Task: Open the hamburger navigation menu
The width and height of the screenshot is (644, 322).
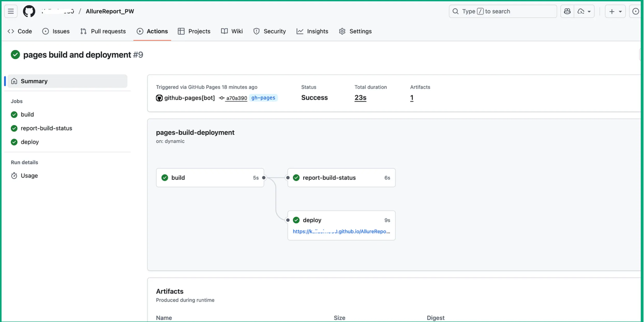Action: pyautogui.click(x=11, y=11)
